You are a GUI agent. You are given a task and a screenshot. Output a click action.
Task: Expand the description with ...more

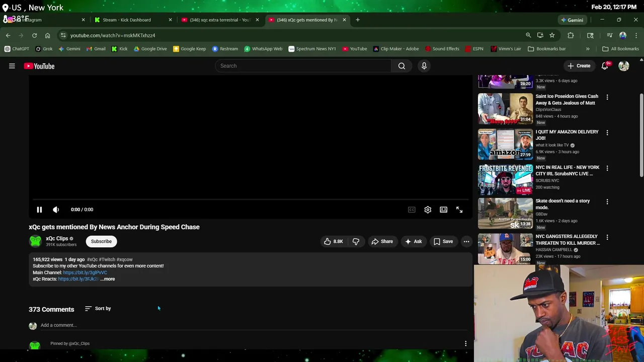[108, 279]
